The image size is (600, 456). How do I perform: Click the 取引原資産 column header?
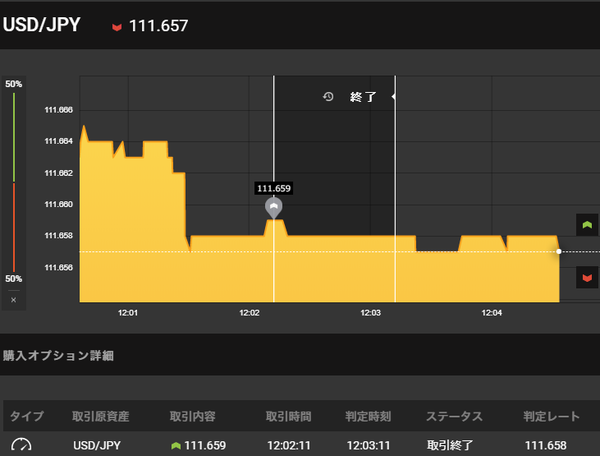coord(101,416)
